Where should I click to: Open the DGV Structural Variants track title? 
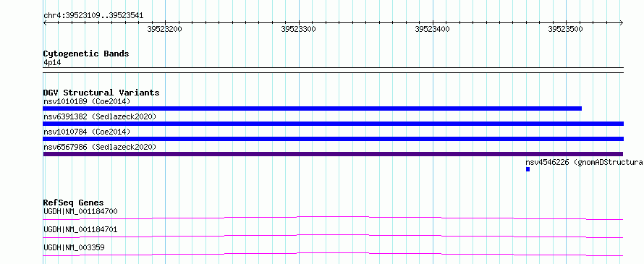[101, 93]
